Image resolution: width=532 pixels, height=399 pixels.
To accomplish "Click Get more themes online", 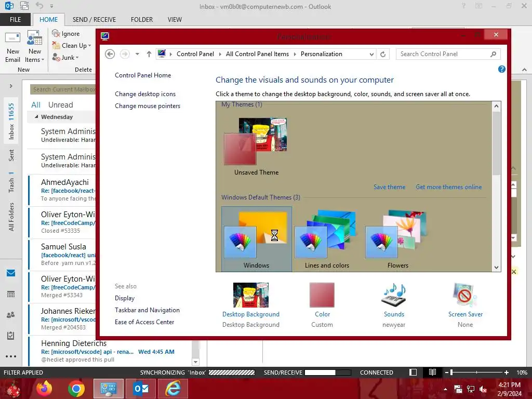I will point(448,187).
